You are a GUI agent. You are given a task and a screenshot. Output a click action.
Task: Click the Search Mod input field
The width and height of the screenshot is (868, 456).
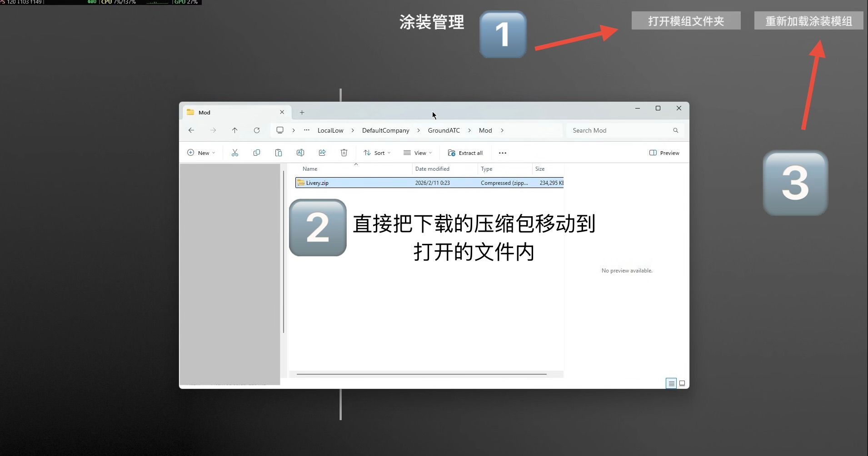(x=620, y=130)
